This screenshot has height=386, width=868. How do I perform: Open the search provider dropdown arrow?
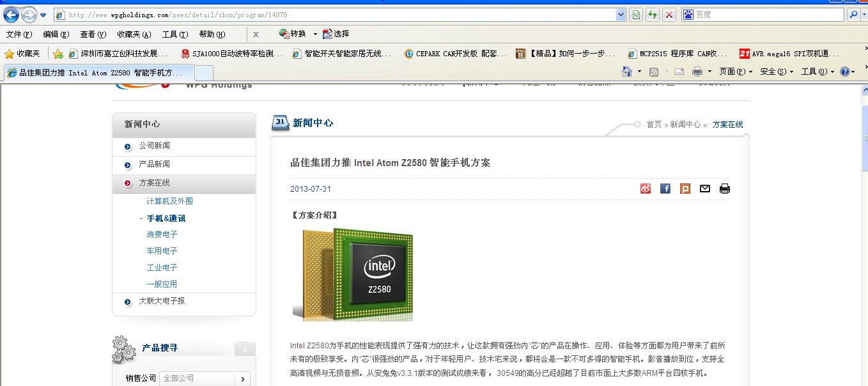tap(863, 15)
